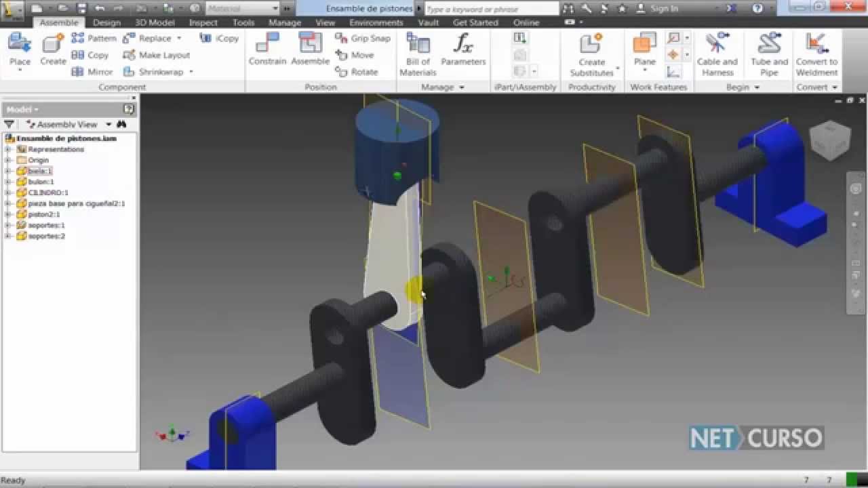Click the Save icon in quick access toolbar
This screenshot has height=488, width=868.
click(81, 9)
